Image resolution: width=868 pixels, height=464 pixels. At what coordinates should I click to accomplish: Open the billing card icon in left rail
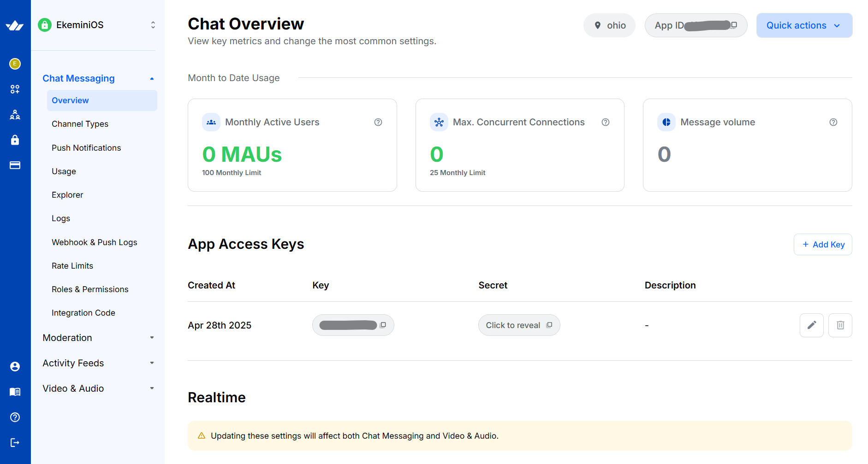click(15, 165)
